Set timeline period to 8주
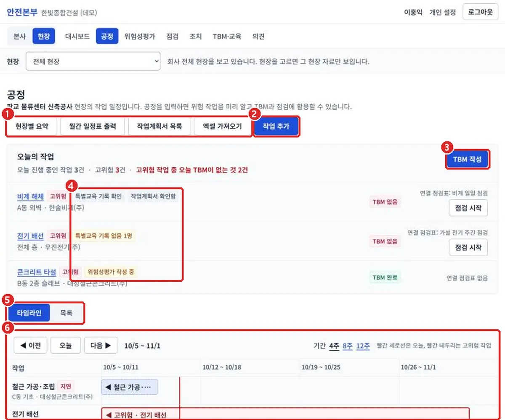Viewport: 505px width, 420px height. [x=348, y=346]
